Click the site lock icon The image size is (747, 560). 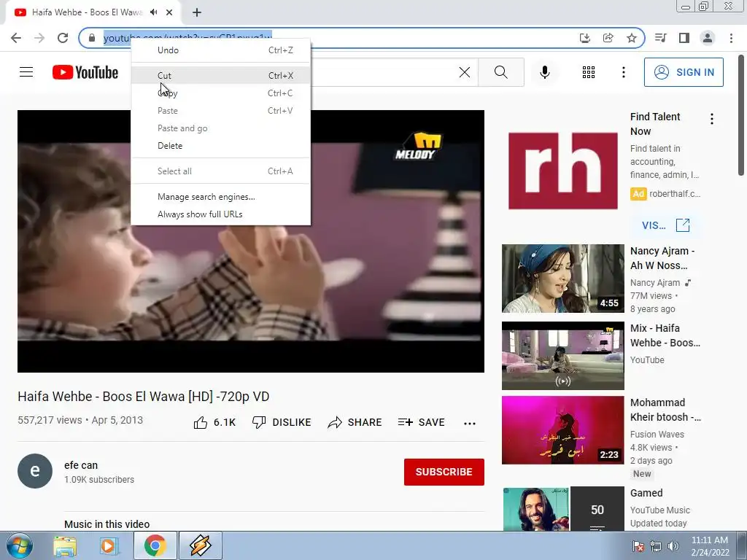tap(92, 38)
